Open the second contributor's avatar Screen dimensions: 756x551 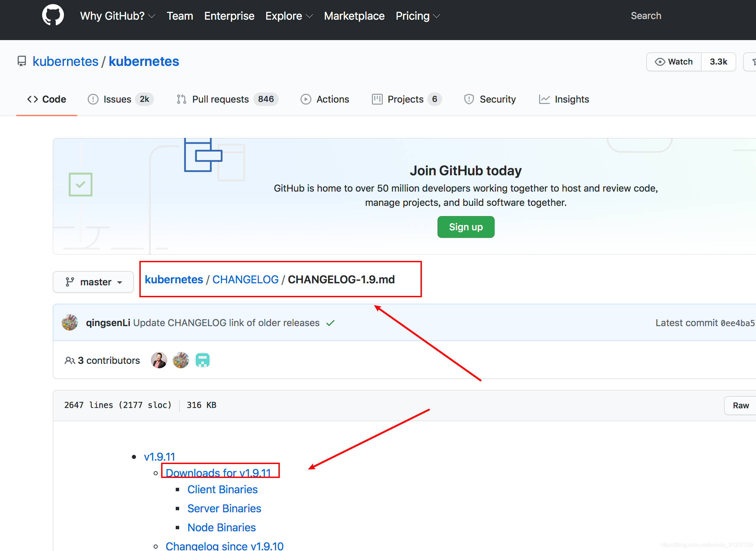(181, 360)
